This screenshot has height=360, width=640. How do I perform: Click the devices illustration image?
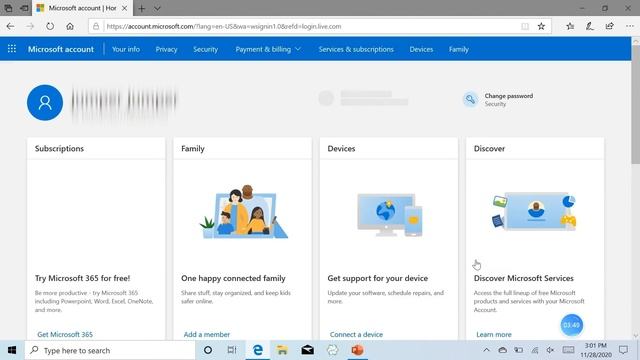[x=389, y=215]
